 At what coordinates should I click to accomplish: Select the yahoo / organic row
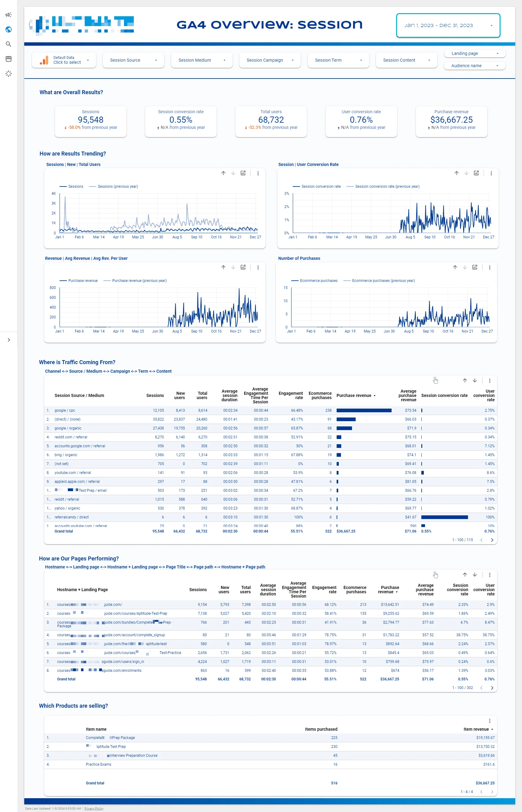(x=270, y=508)
